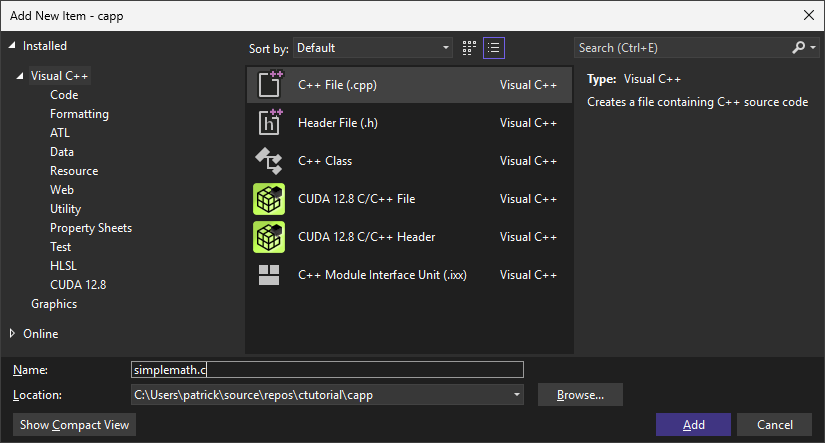Switch to medium icons grid view

pos(469,48)
